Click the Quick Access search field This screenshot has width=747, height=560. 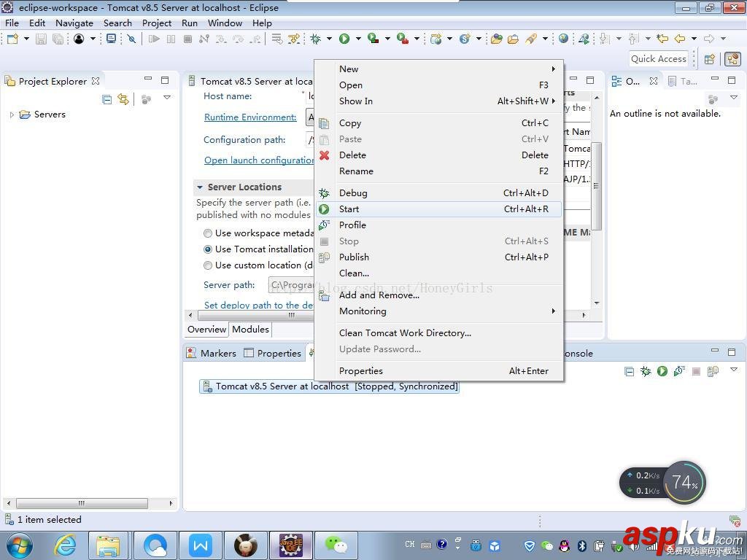tap(659, 59)
